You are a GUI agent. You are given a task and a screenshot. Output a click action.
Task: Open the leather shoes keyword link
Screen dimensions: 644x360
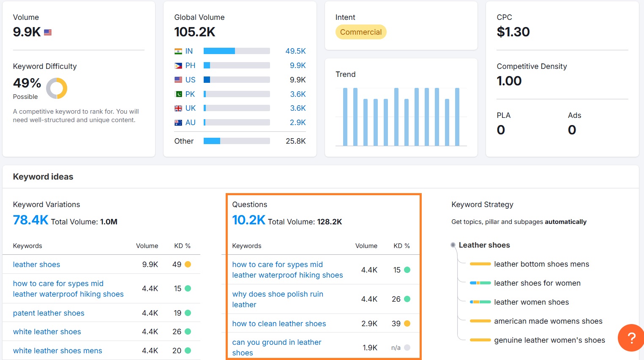pyautogui.click(x=36, y=264)
